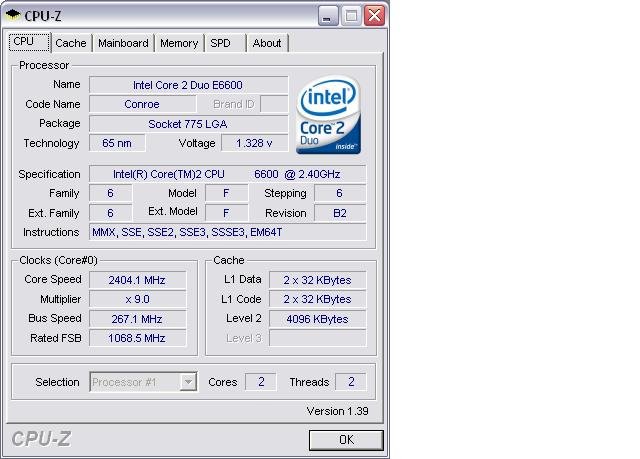Viewport: 640px width, 459px height.
Task: Click the Bus Speed value field
Action: tap(137, 319)
